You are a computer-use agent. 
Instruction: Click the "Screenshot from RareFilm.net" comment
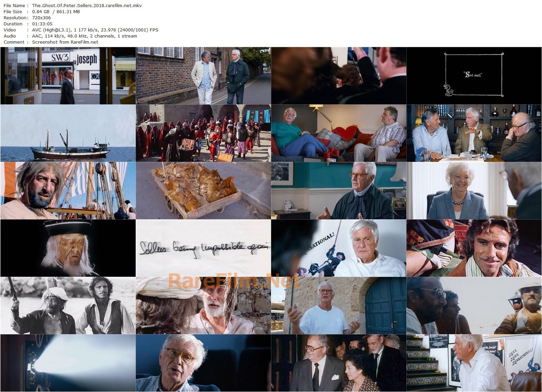tap(65, 42)
